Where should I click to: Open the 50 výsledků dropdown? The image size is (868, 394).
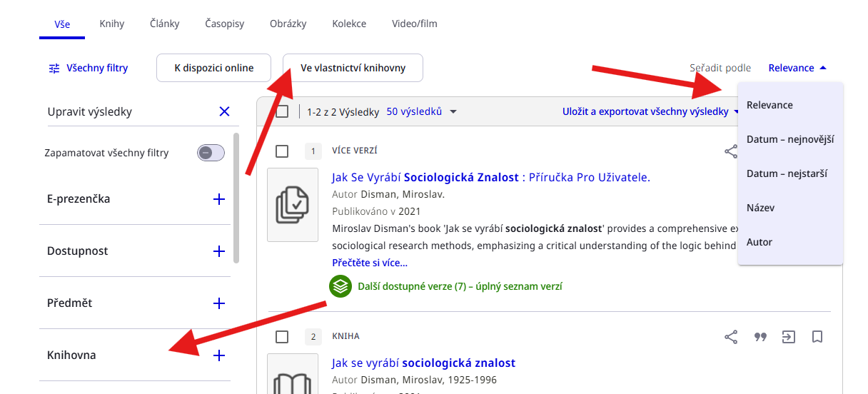click(421, 111)
